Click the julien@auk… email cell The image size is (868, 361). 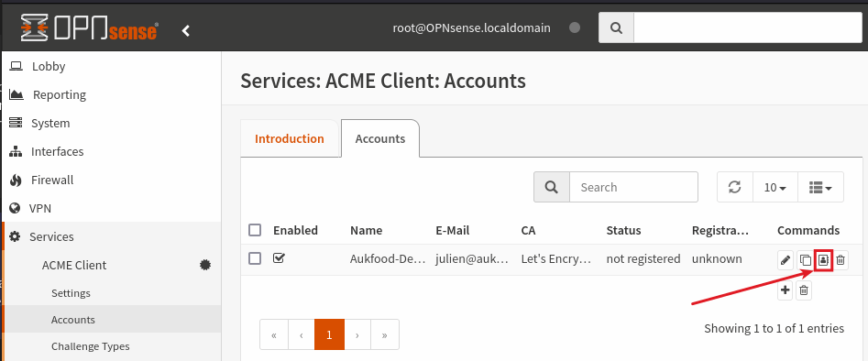[472, 258]
